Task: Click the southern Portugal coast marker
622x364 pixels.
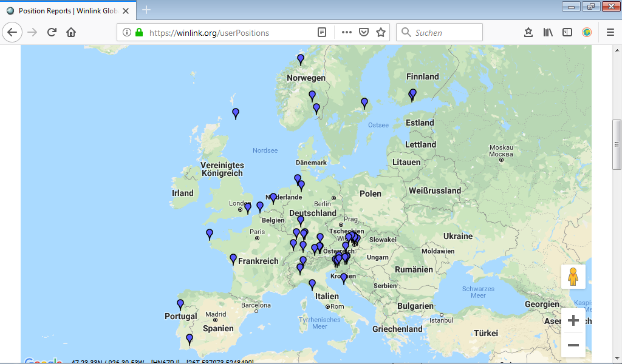Action: tap(190, 340)
